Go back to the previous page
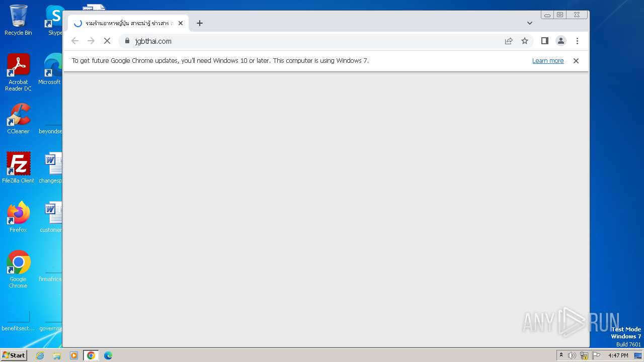 click(x=75, y=41)
